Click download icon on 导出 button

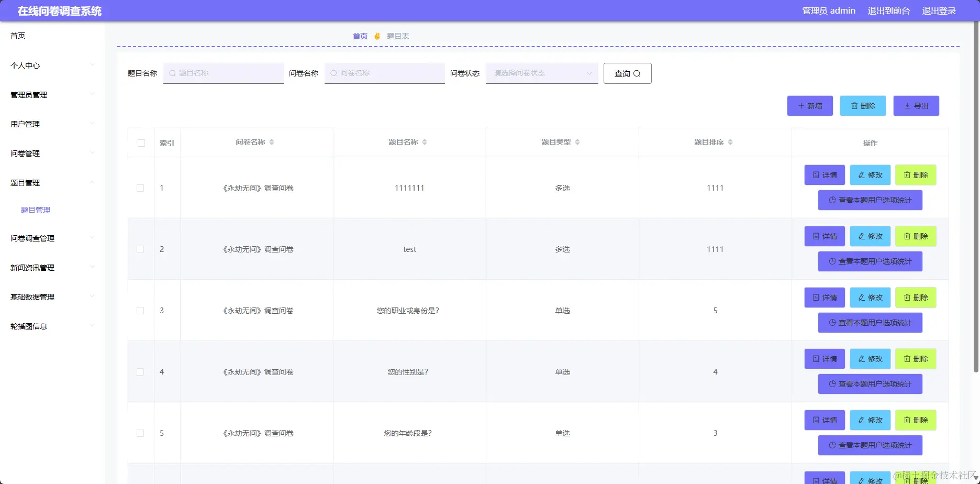coord(908,106)
